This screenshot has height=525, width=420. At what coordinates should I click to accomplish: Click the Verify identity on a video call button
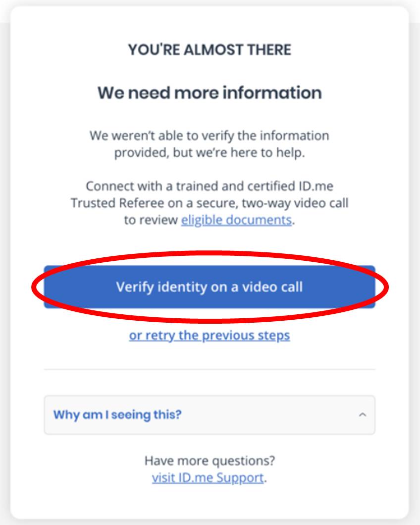tap(210, 287)
